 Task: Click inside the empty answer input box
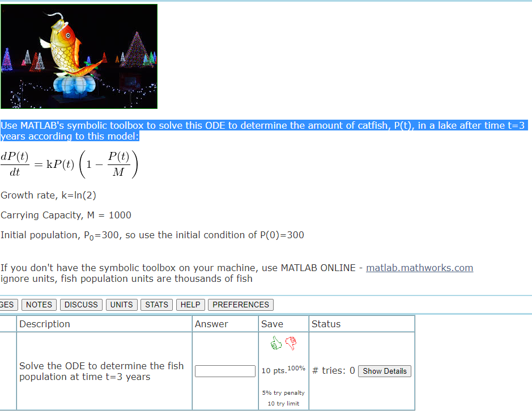[224, 370]
